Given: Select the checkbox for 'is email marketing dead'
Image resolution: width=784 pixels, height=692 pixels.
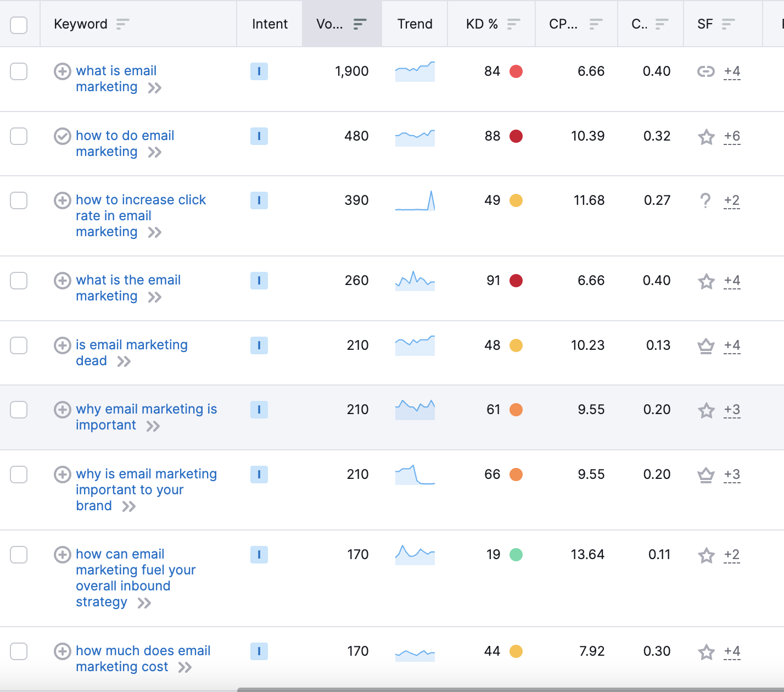Looking at the screenshot, I should [19, 345].
